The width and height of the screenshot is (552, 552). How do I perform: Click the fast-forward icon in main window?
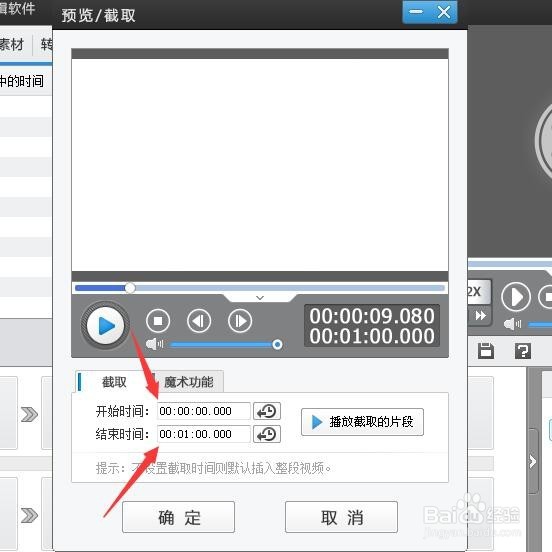click(480, 315)
